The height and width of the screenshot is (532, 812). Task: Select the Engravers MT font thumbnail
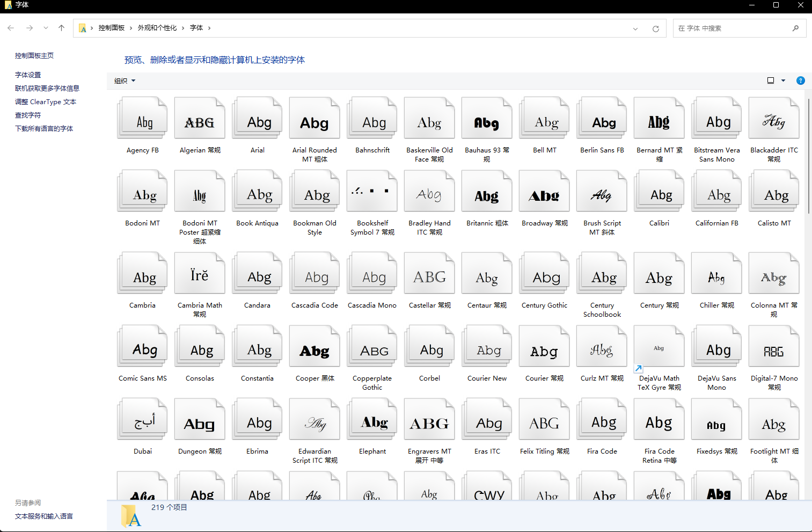click(429, 419)
